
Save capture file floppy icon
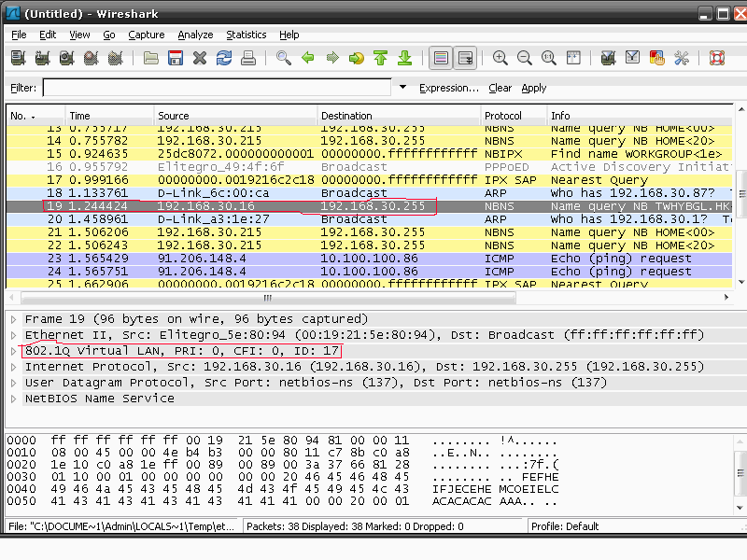176,58
